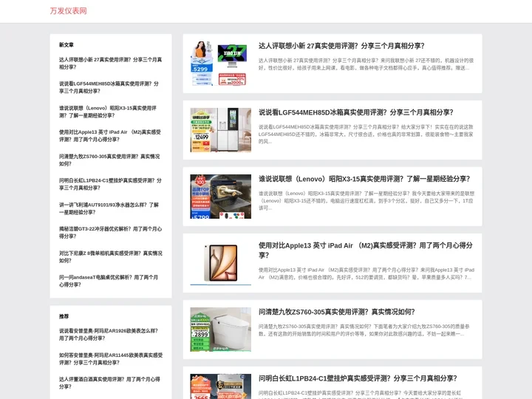Open sidebar link 对比下尼康Z 8微单相机
Viewport: 532px width, 399px height.
(111, 257)
